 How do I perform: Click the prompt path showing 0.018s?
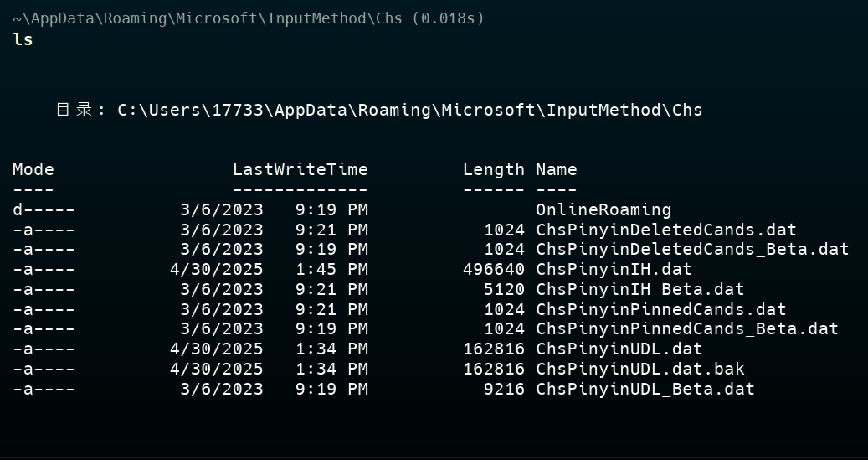249,18
